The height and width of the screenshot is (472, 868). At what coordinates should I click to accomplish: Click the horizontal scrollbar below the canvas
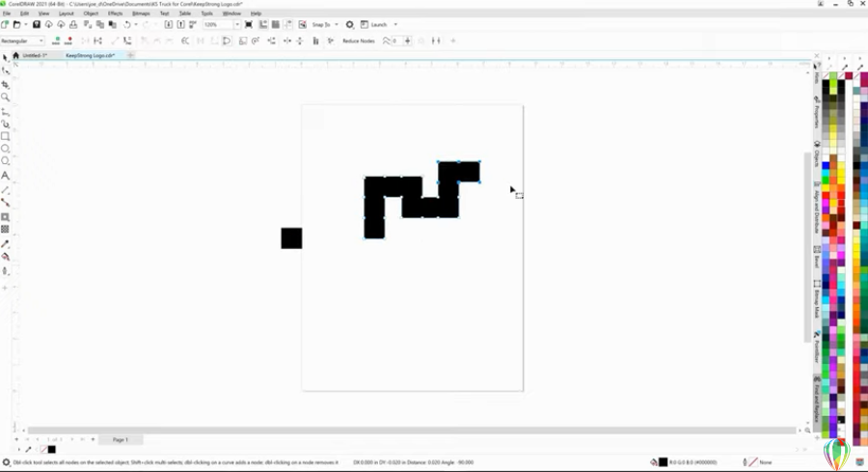pyautogui.click(x=412, y=430)
